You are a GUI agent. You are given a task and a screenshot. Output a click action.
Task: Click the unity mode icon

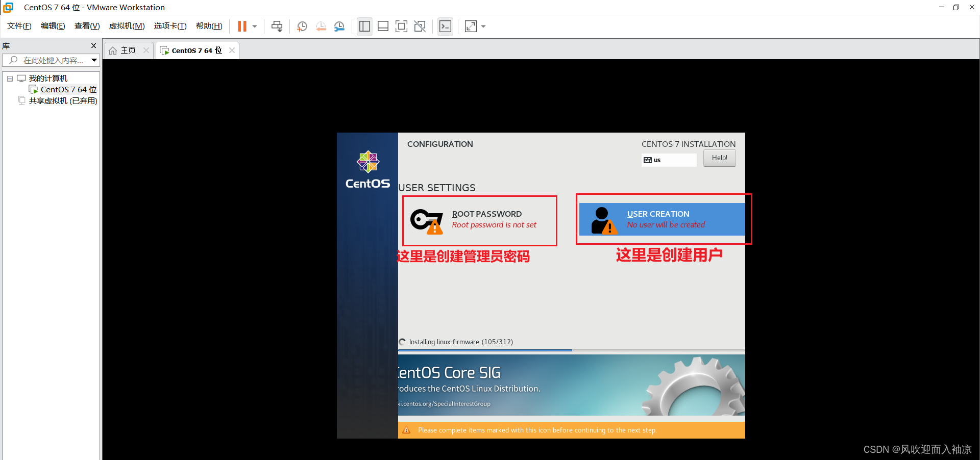tap(420, 27)
